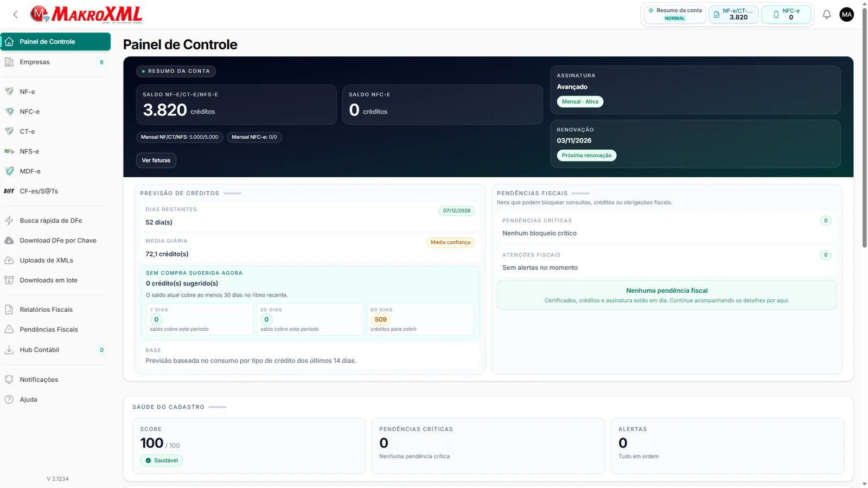Open the Relatórios Fiscais menu label
Image resolution: width=868 pixels, height=488 pixels.
(x=46, y=310)
